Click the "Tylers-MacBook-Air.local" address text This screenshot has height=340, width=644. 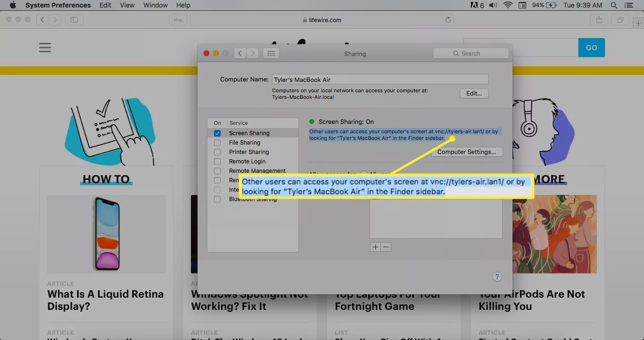(303, 97)
